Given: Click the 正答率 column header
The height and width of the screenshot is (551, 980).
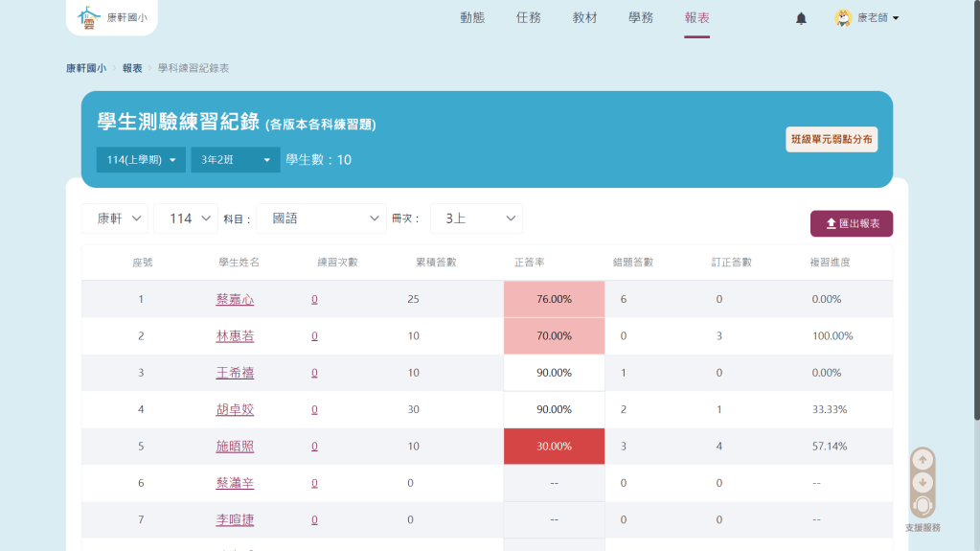Looking at the screenshot, I should click(530, 263).
